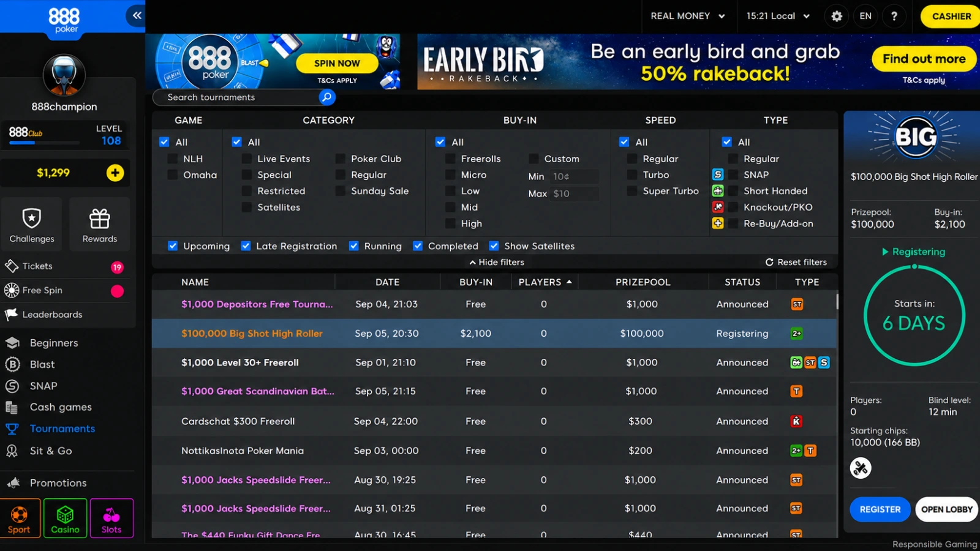This screenshot has width=980, height=551.
Task: Sort by the DATE column header
Action: [387, 282]
